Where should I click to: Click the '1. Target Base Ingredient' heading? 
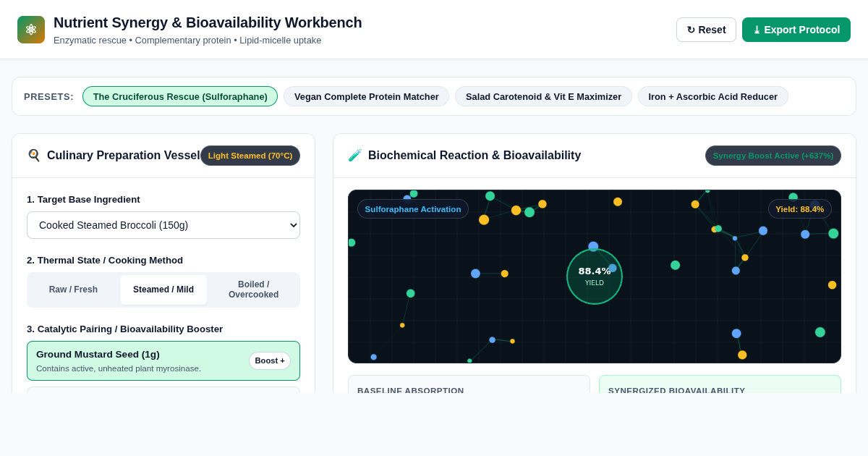(x=83, y=199)
